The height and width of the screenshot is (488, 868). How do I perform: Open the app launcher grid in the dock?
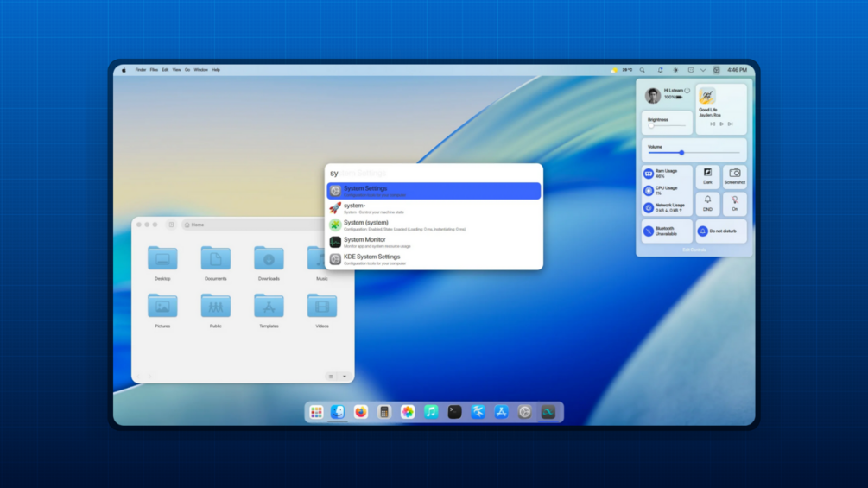coord(316,412)
